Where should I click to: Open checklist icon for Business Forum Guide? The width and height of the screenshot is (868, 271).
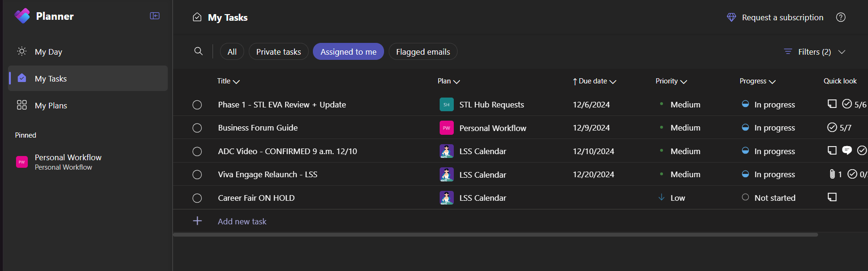pos(832,127)
